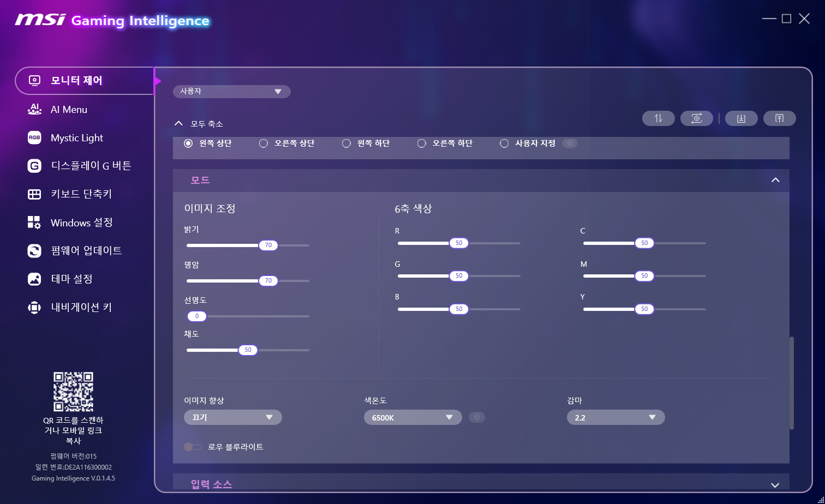
Task: Click the 선명도 slider handle at 0
Action: (197, 316)
